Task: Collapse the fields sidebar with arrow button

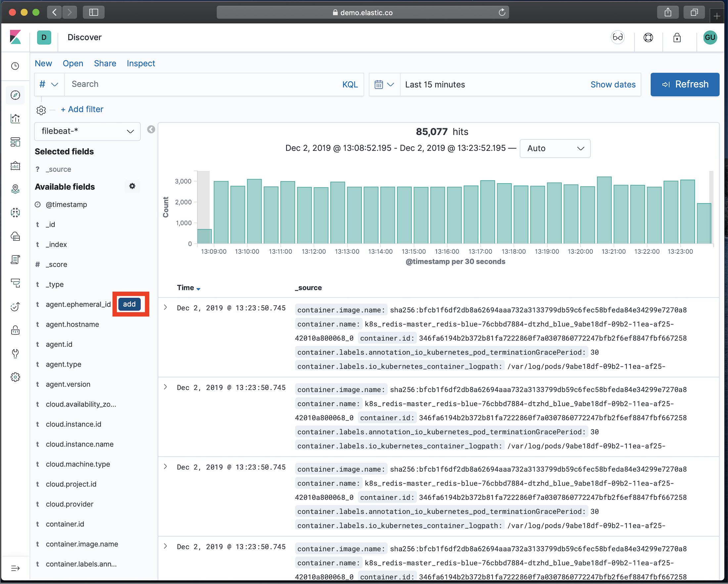Action: click(x=151, y=129)
